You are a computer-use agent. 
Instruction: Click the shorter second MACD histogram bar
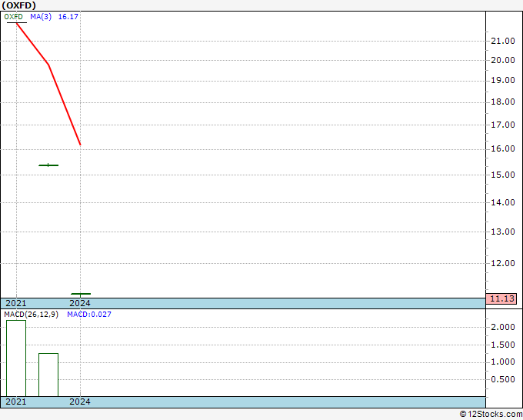(x=48, y=375)
